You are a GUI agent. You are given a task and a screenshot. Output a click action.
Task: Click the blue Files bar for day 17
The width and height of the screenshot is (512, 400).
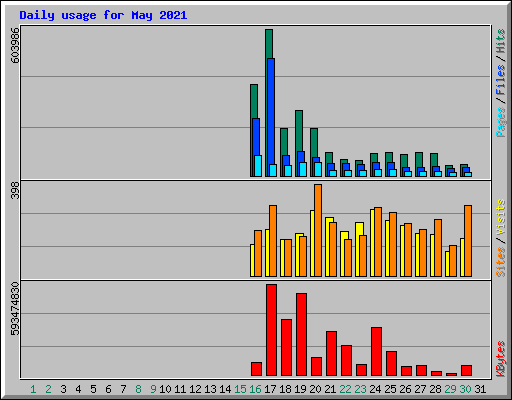[271, 111]
